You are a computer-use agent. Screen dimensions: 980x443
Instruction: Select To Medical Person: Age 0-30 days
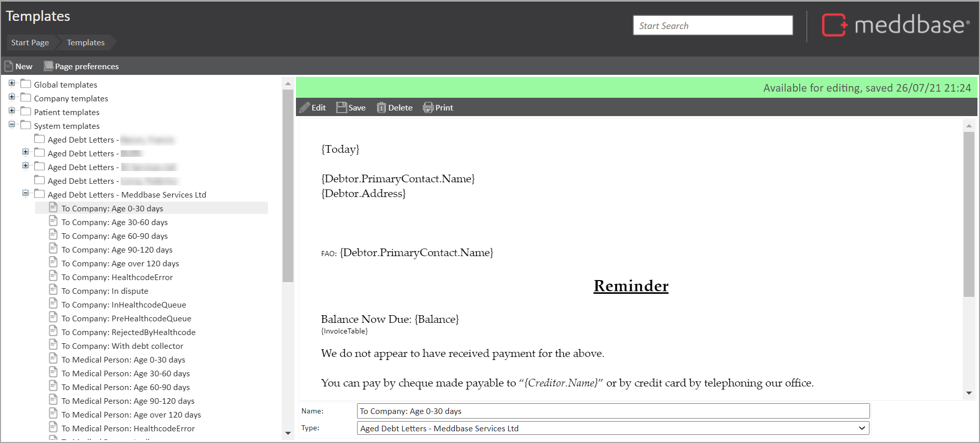coord(123,360)
